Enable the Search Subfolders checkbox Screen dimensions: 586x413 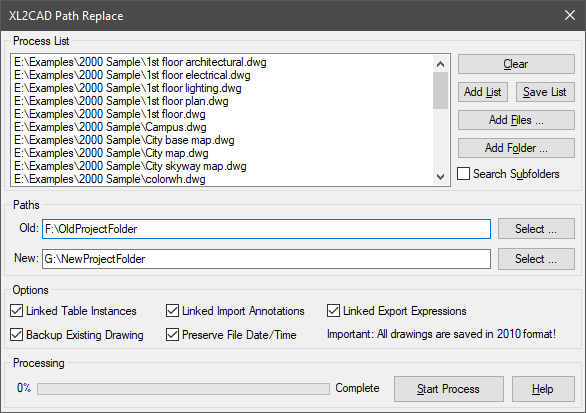[463, 174]
